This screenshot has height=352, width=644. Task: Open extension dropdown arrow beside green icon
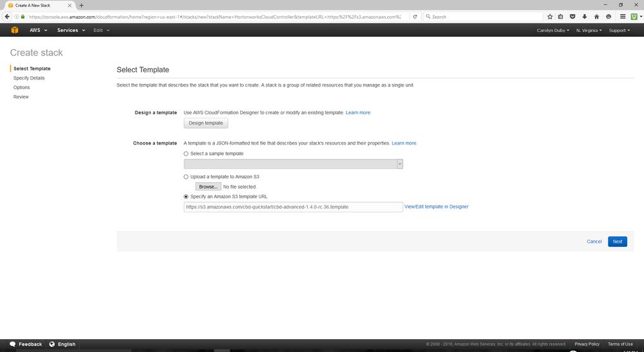641,17
